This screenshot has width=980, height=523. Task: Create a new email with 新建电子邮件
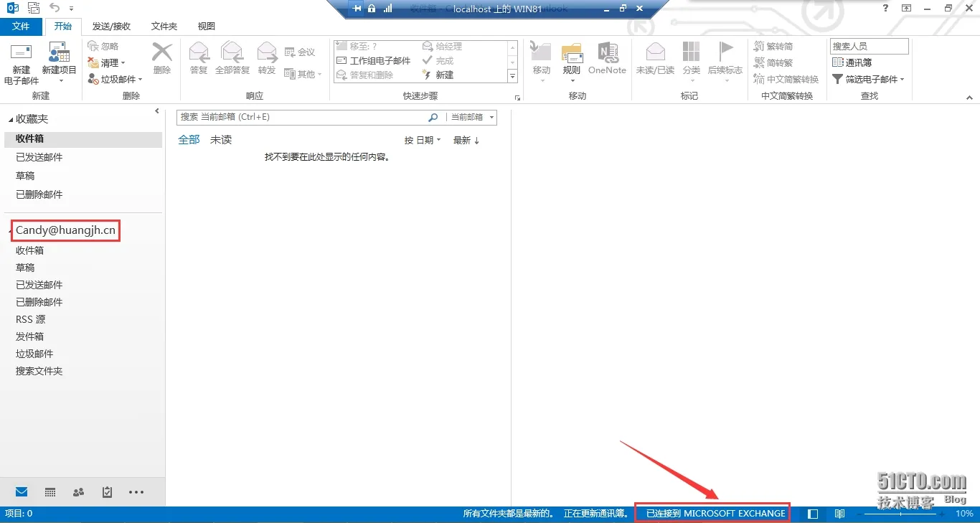tap(22, 65)
